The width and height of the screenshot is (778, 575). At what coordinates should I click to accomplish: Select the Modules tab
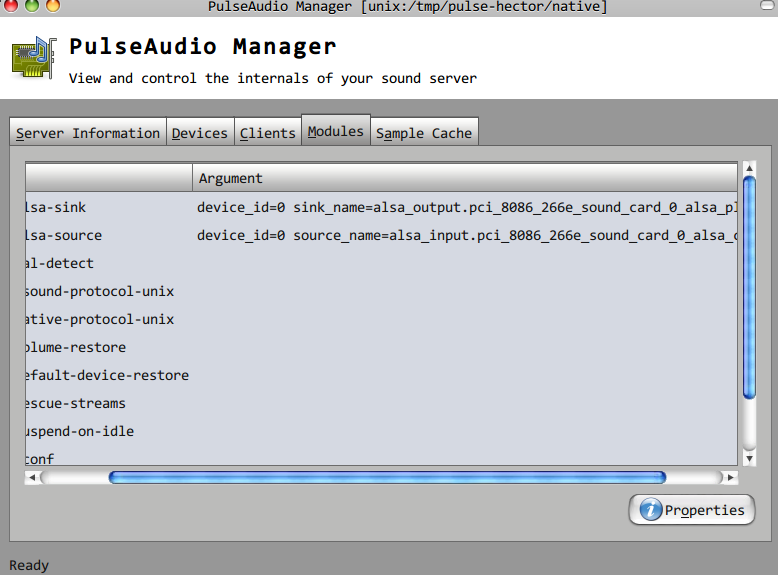tap(335, 130)
